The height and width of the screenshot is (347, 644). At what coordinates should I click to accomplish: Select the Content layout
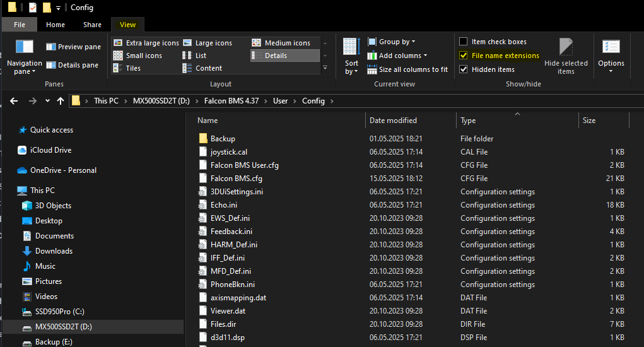(202, 68)
